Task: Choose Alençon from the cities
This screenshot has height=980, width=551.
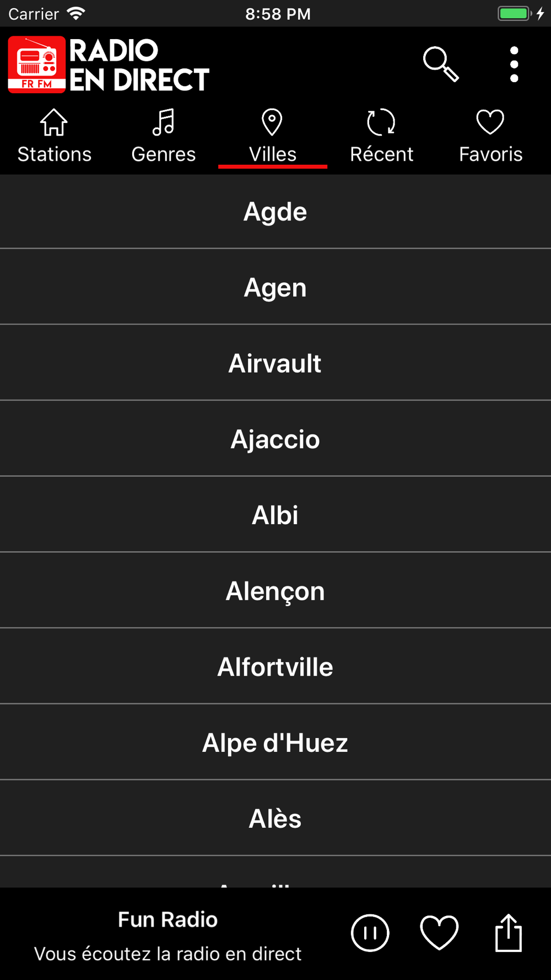Action: click(275, 591)
